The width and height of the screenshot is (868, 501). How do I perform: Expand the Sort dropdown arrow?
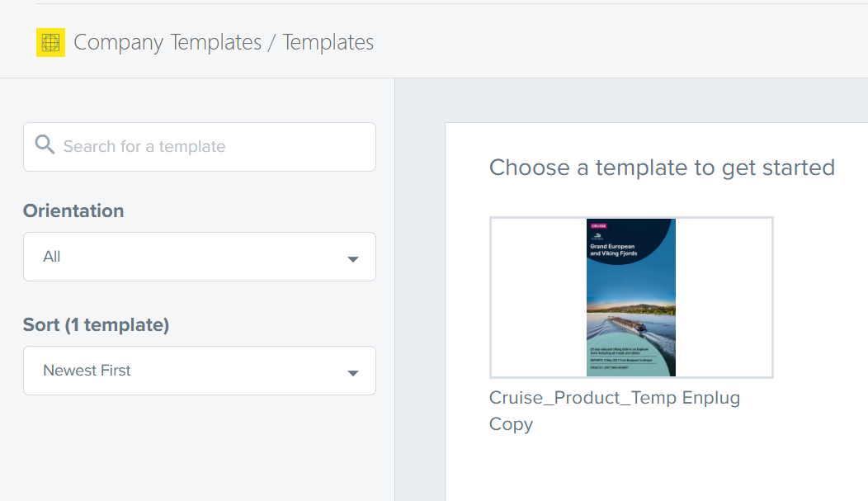coord(352,373)
